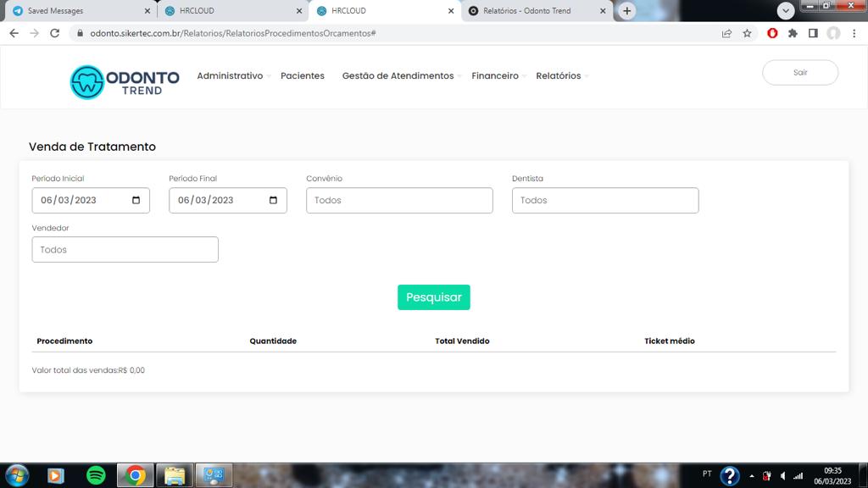Switch to the Saved Messages tab

pyautogui.click(x=76, y=11)
